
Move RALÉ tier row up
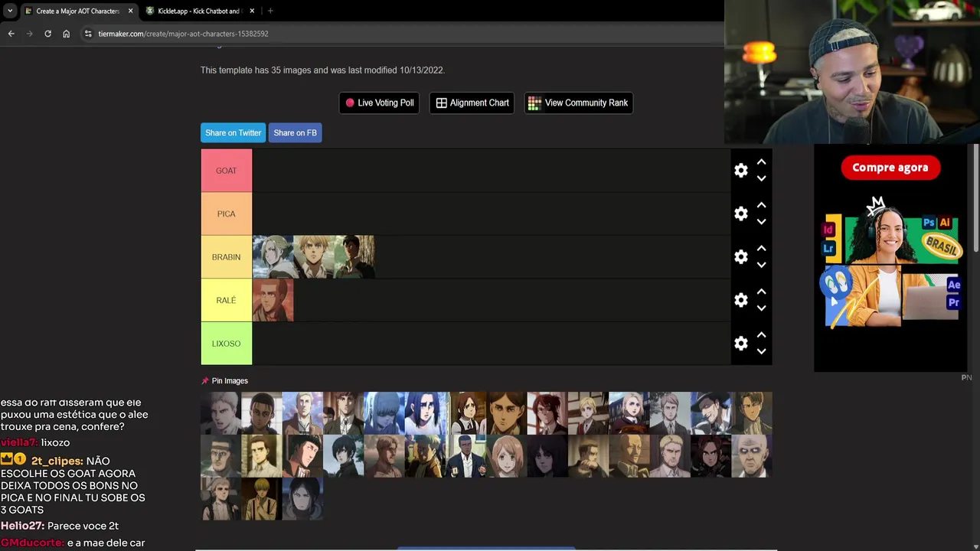pyautogui.click(x=761, y=292)
